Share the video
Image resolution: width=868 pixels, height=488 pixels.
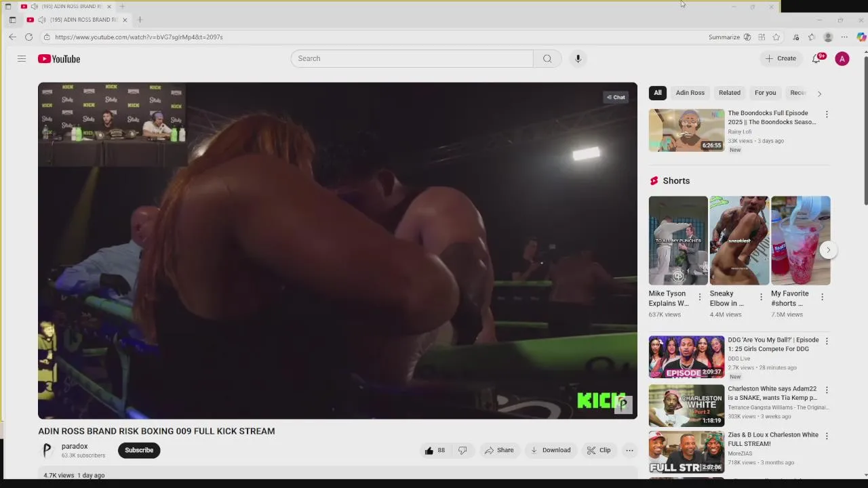point(499,450)
